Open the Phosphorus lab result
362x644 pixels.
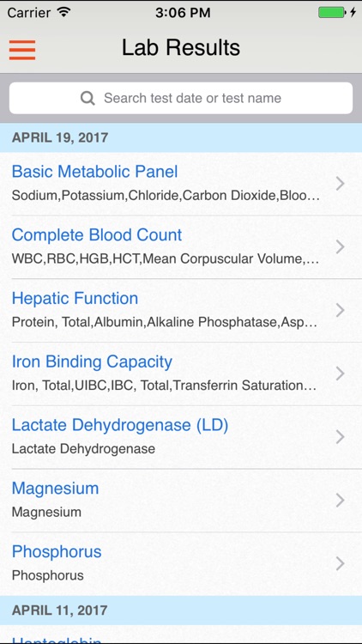[181, 563]
